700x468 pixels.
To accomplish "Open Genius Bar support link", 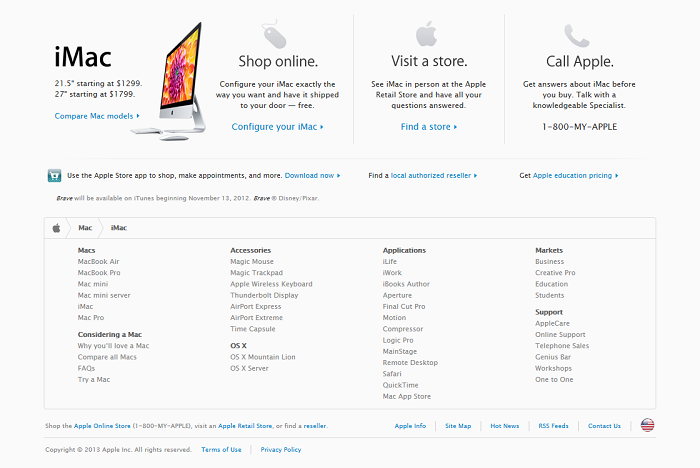I will click(553, 357).
